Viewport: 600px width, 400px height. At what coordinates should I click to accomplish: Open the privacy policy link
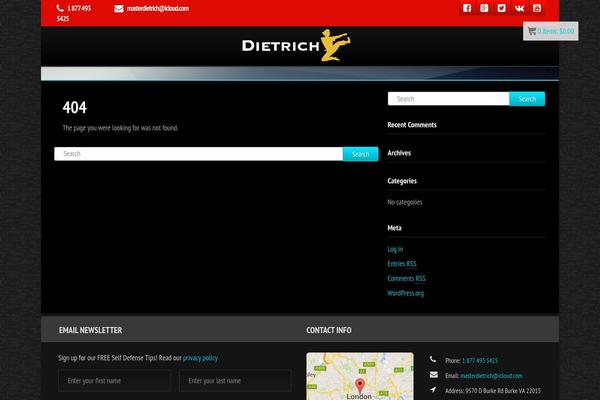pyautogui.click(x=200, y=358)
